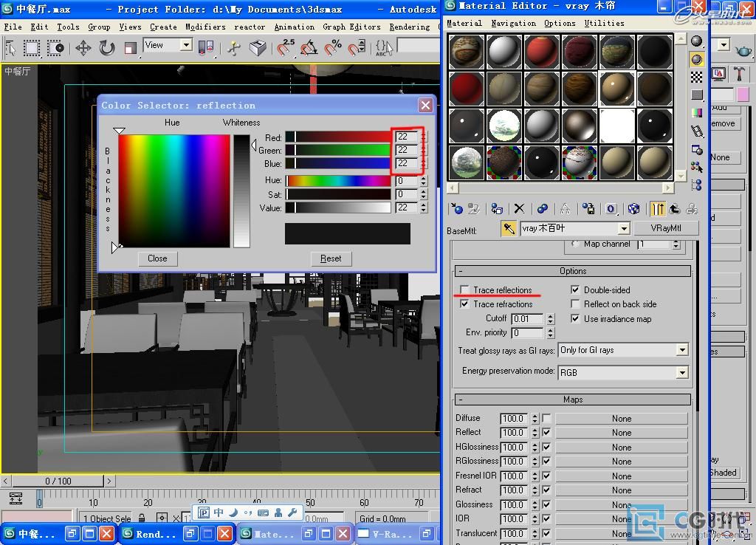Open the Modifiers menu
The height and width of the screenshot is (545, 756).
coord(205,27)
